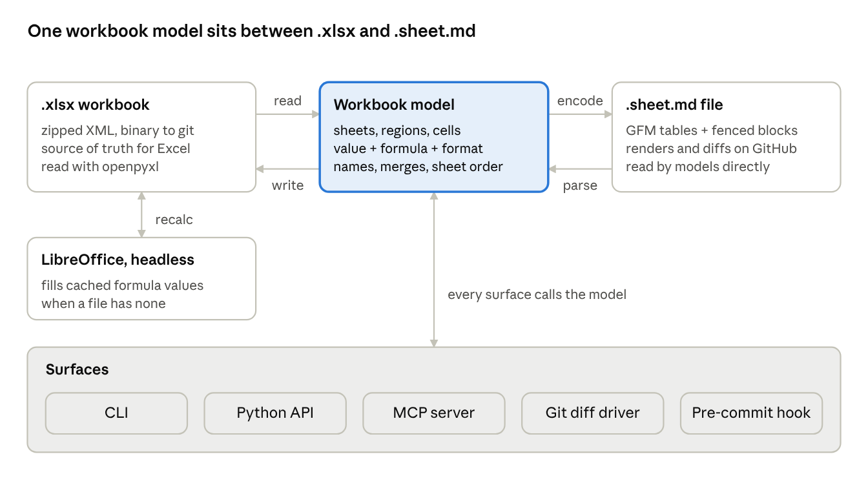This screenshot has width=868, height=483.
Task: Click 'names, merges, sheet order' line
Action: click(418, 167)
